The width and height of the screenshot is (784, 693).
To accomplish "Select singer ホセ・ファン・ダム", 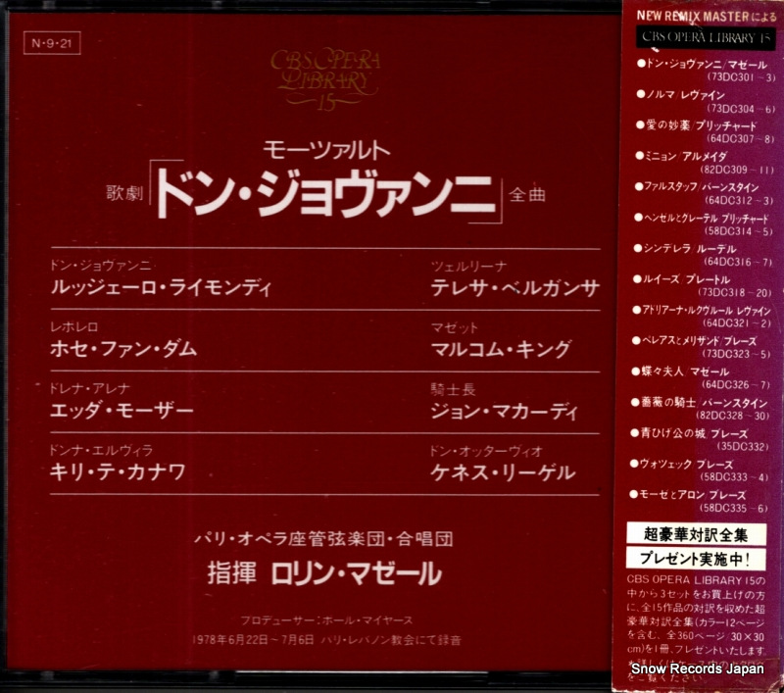I will 123,349.
